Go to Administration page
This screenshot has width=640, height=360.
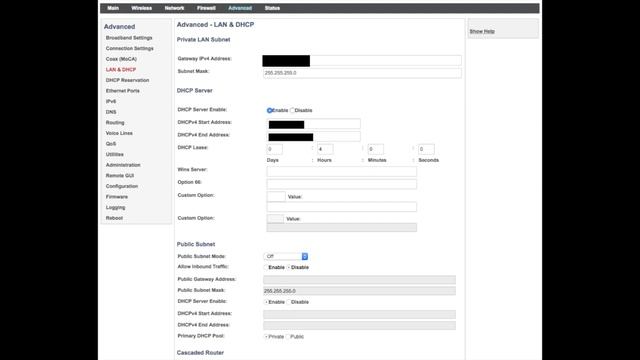click(x=123, y=165)
